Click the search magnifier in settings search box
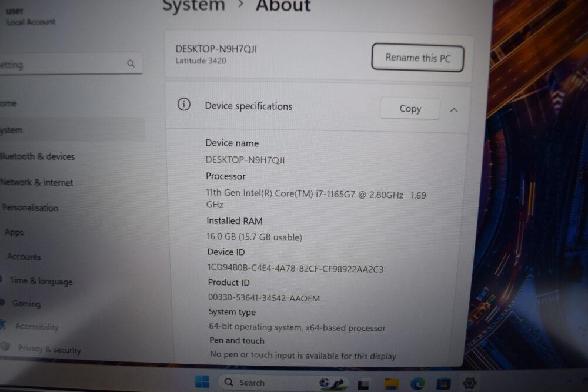 click(131, 63)
